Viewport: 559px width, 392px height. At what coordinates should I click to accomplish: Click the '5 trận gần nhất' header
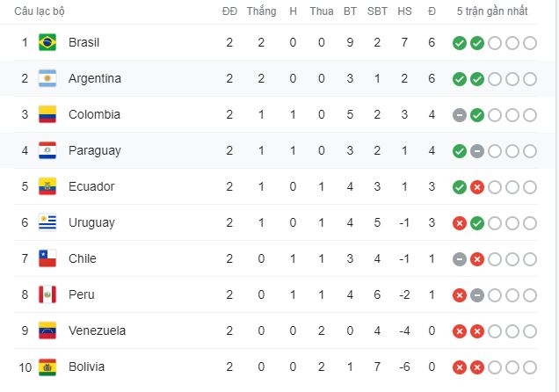coord(492,11)
